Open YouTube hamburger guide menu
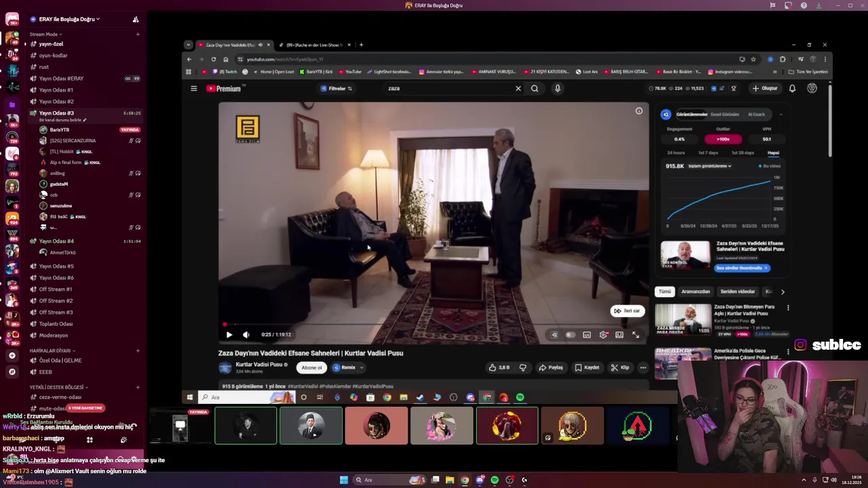The width and height of the screenshot is (868, 488). (x=193, y=88)
